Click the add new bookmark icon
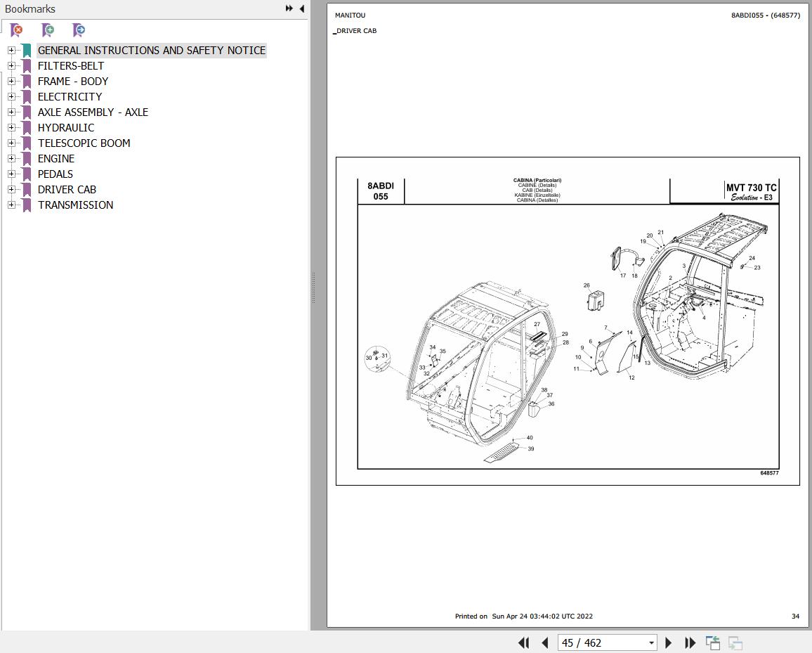The height and width of the screenshot is (653, 812). 48,30
